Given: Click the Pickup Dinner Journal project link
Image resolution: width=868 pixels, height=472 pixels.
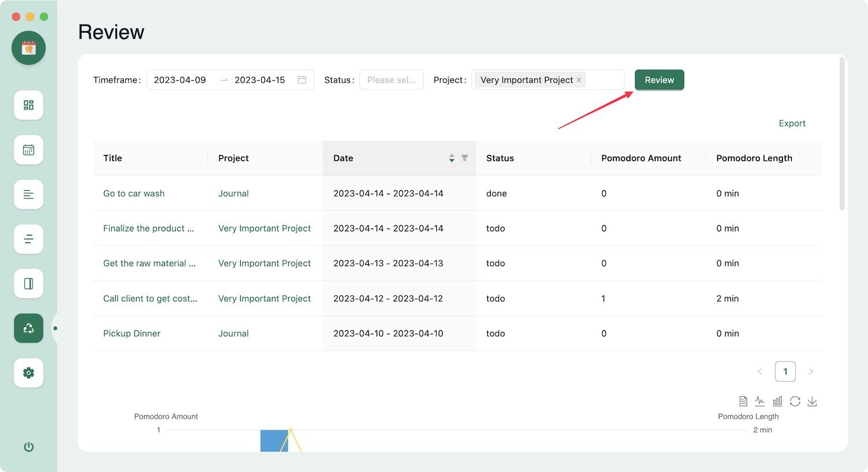Looking at the screenshot, I should pyautogui.click(x=233, y=333).
